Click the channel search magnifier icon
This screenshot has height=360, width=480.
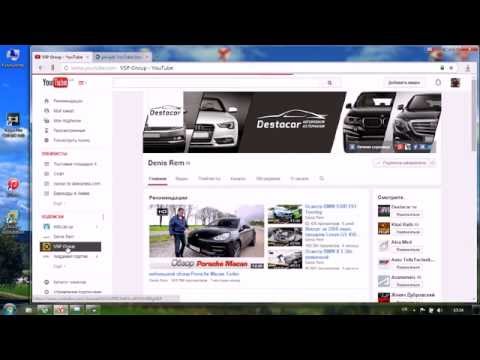click(322, 179)
